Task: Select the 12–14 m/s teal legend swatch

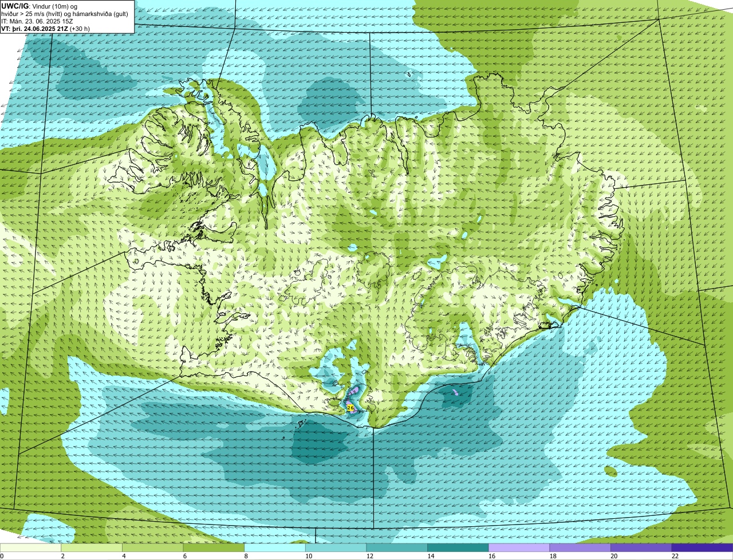Action: pos(396,547)
